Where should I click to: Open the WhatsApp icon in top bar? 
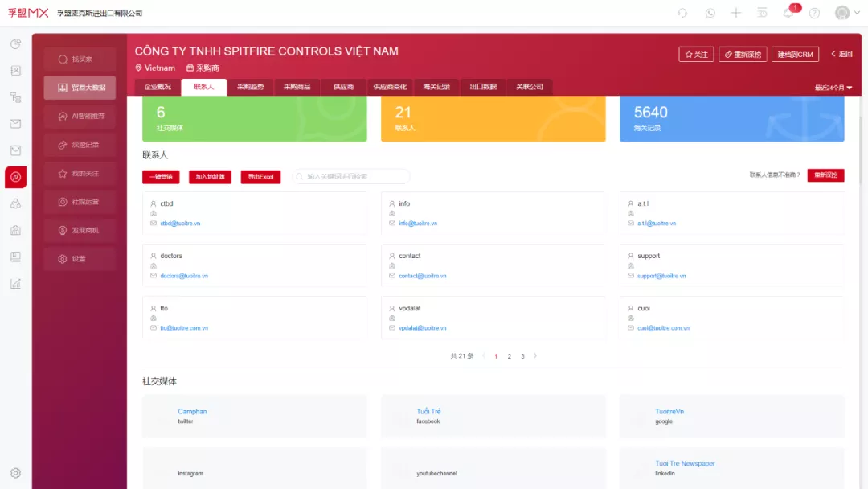(710, 13)
